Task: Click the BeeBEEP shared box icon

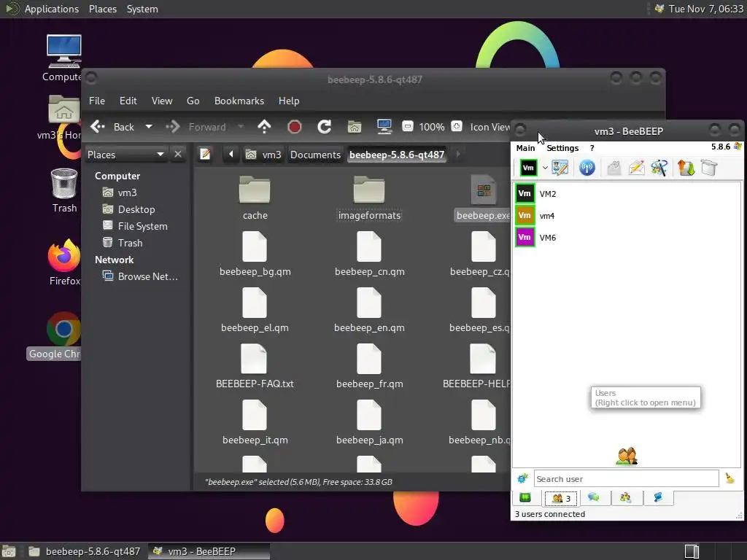Action: 709,168
